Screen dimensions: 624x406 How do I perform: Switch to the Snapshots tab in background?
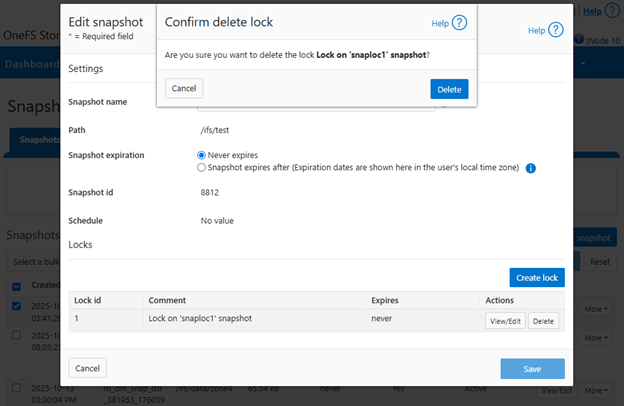coord(35,141)
